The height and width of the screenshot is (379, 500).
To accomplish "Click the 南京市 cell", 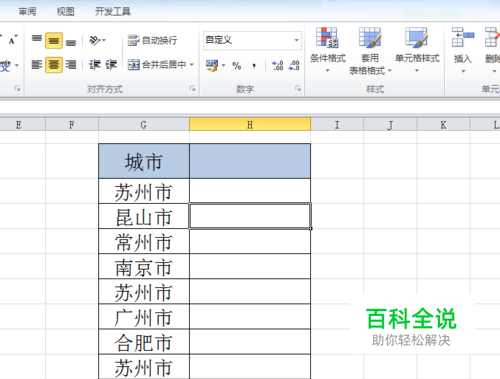I will coord(144,266).
